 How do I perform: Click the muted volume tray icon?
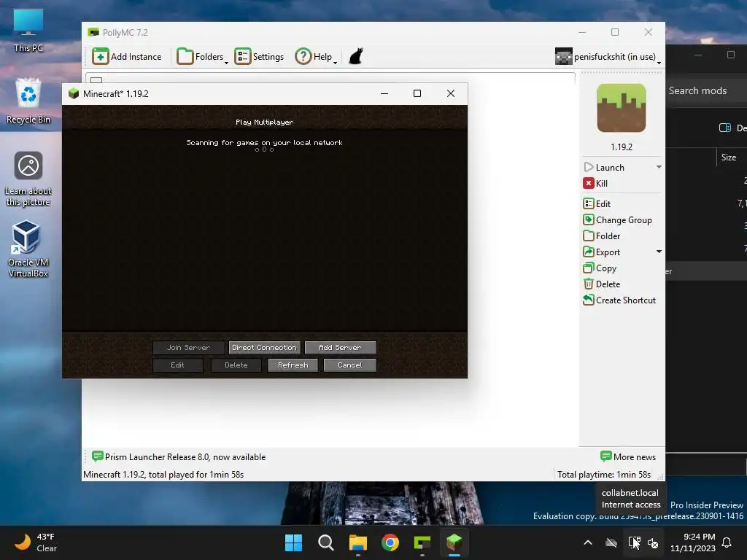click(x=653, y=542)
